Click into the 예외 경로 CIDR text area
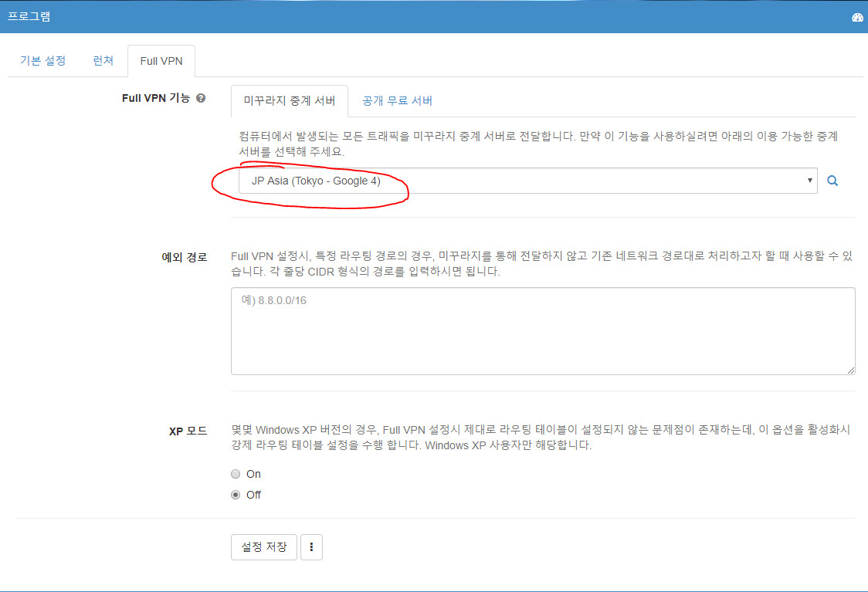Image resolution: width=868 pixels, height=592 pixels. coord(542,331)
